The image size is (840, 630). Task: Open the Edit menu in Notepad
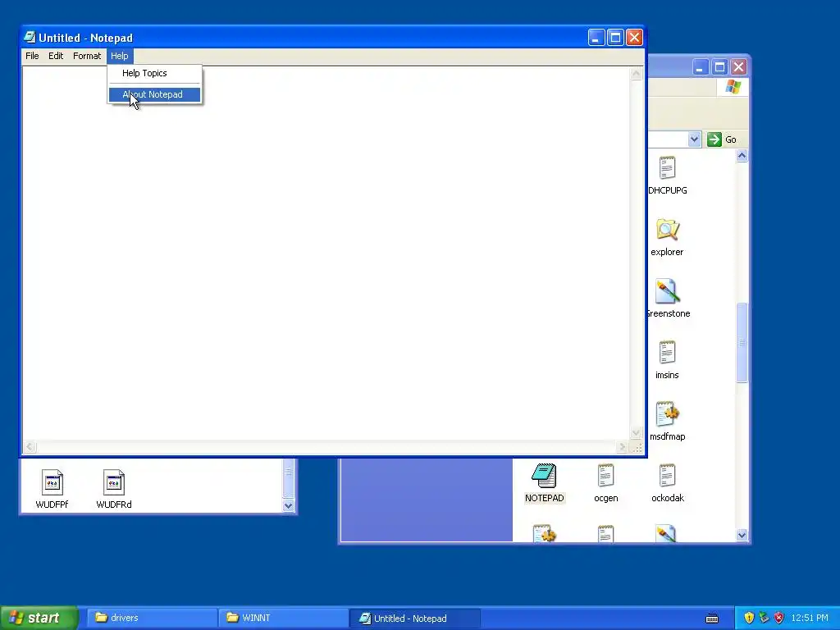(56, 56)
